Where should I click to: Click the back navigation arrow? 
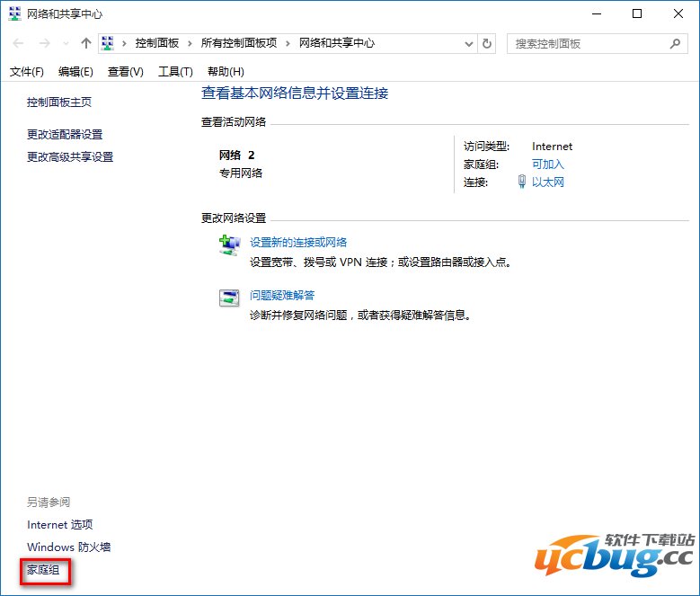tap(19, 43)
